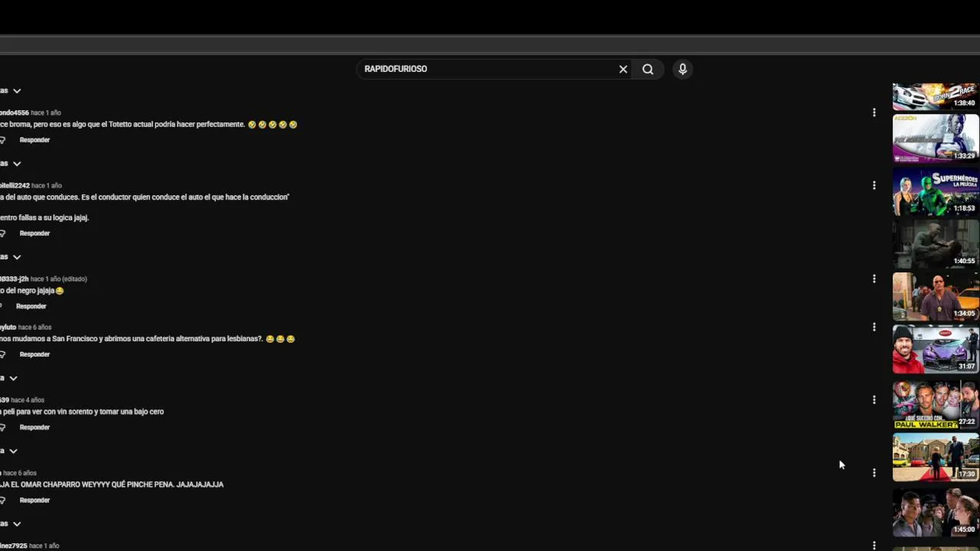Click Responder under the 'vin sorento' comment
980x551 pixels.
tap(34, 427)
